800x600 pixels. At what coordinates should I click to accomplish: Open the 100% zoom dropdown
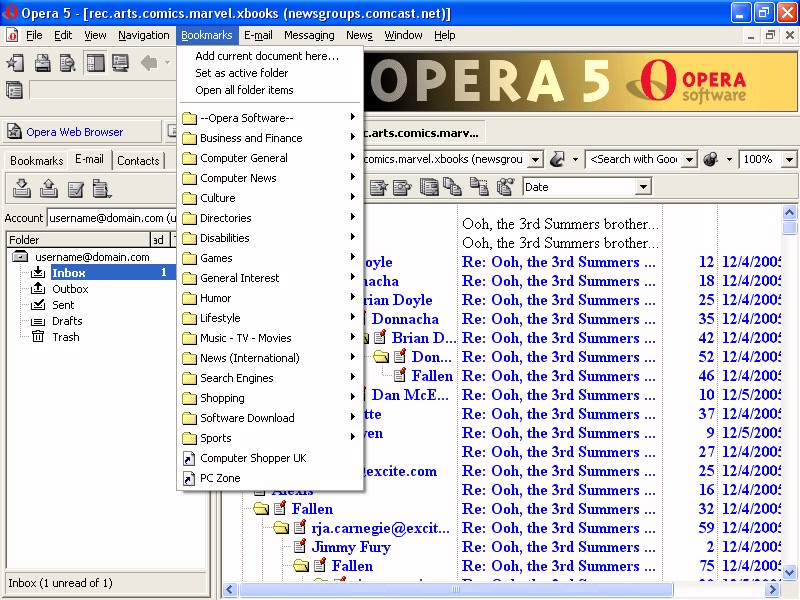(789, 160)
